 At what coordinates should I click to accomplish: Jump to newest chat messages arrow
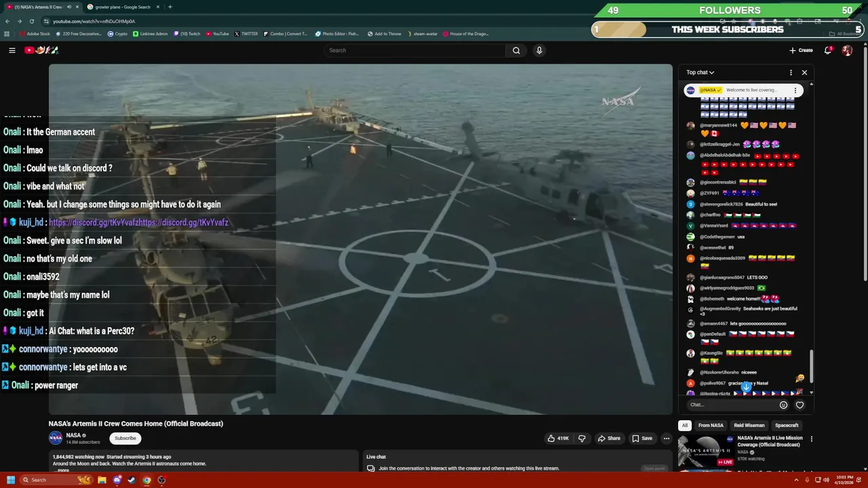[x=746, y=387]
